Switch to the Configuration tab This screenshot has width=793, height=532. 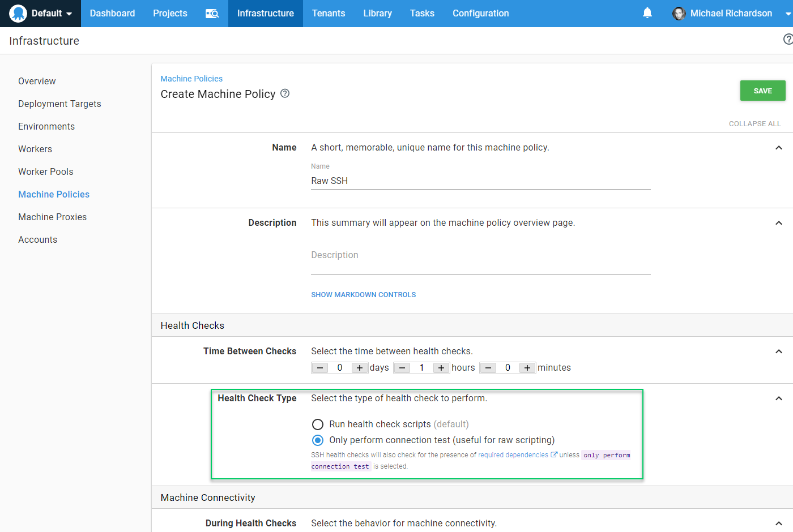(x=480, y=13)
